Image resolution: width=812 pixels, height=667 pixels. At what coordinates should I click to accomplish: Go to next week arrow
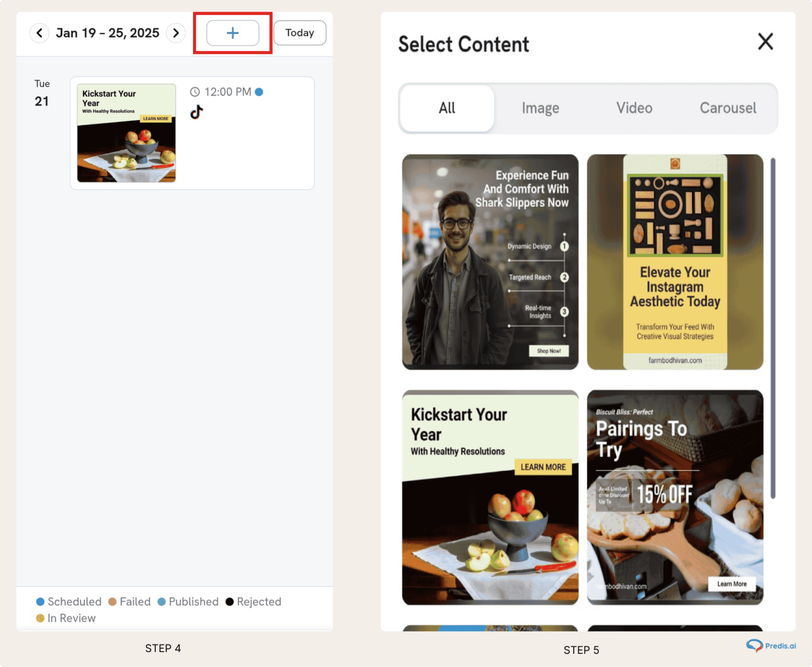(176, 33)
